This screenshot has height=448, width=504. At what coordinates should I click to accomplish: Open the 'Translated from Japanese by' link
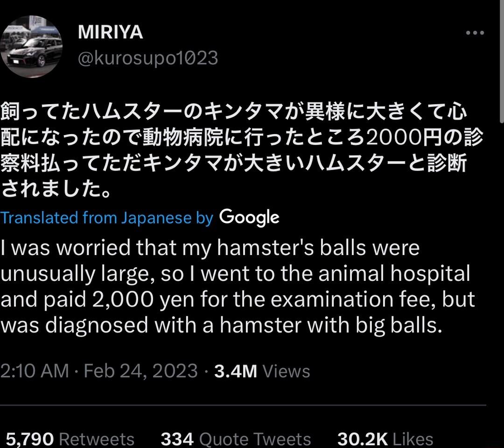(105, 217)
